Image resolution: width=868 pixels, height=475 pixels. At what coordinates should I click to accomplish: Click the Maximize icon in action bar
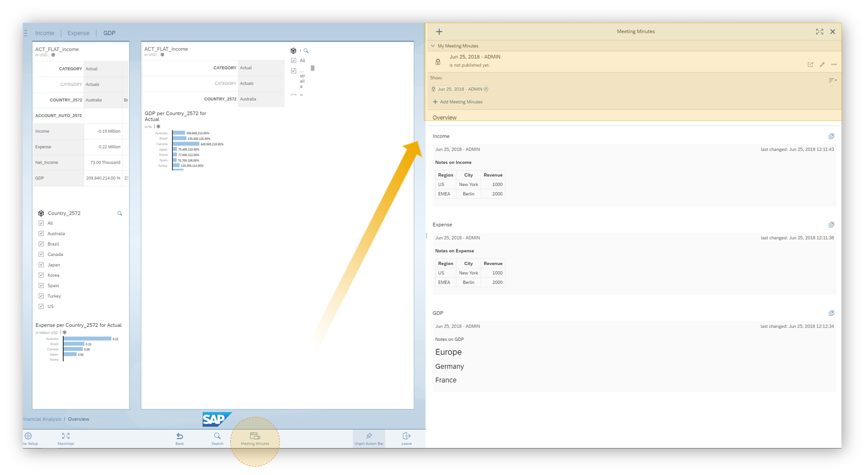coord(66,437)
